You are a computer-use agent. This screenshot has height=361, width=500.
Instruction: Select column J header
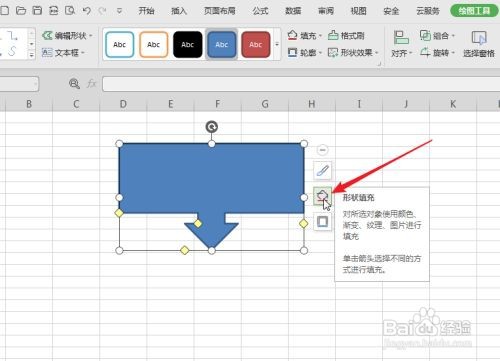tap(406, 104)
